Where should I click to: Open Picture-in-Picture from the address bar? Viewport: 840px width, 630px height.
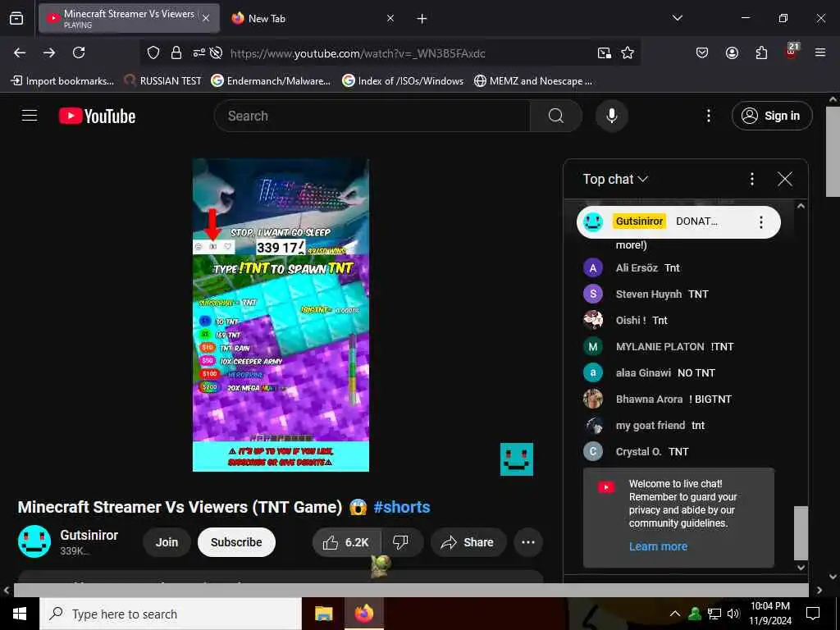tap(605, 52)
